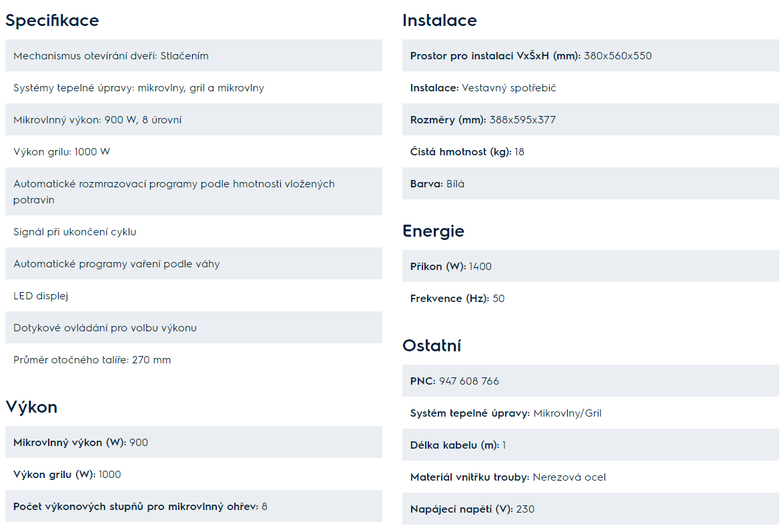
Task: Select the door opening mechanism row
Action: [194, 55]
